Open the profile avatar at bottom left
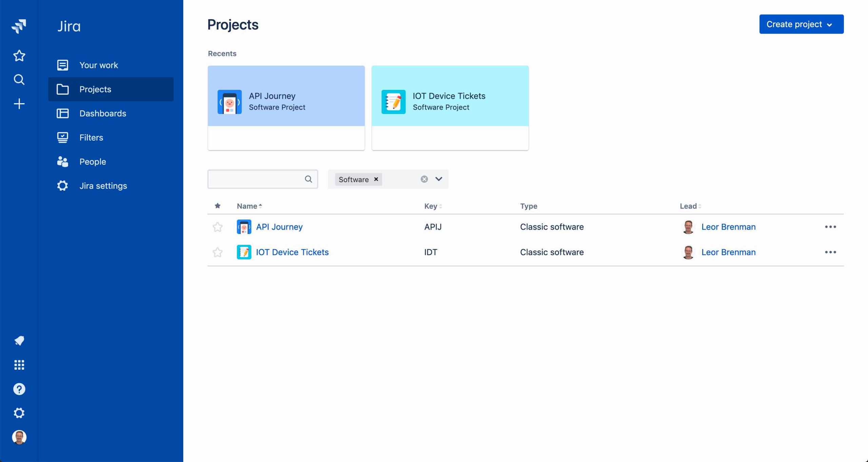The height and width of the screenshot is (462, 868). coord(19,437)
